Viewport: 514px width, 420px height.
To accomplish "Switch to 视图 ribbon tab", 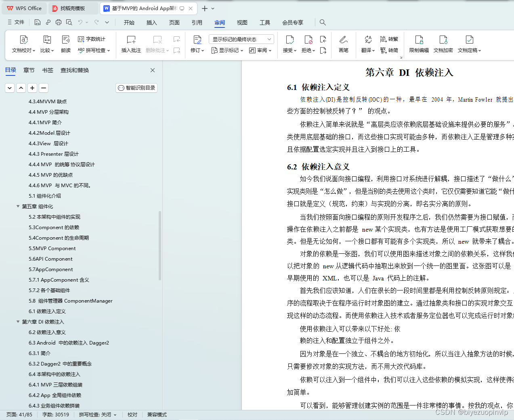I will (x=242, y=23).
